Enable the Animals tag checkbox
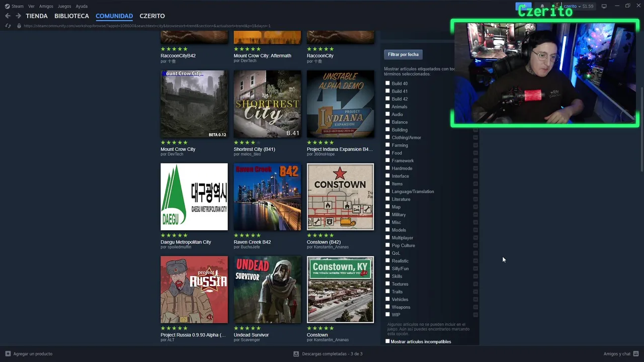 point(387,107)
